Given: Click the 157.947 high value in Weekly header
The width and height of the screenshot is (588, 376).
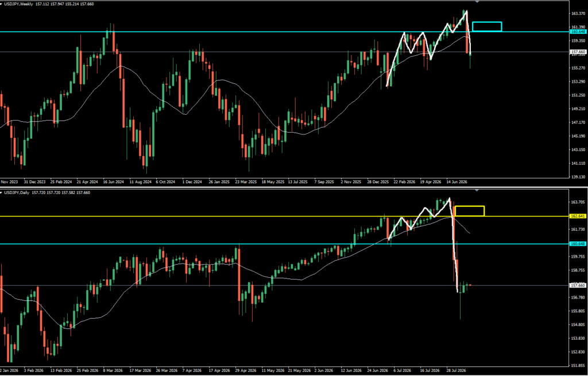Looking at the screenshot, I should pos(57,4).
